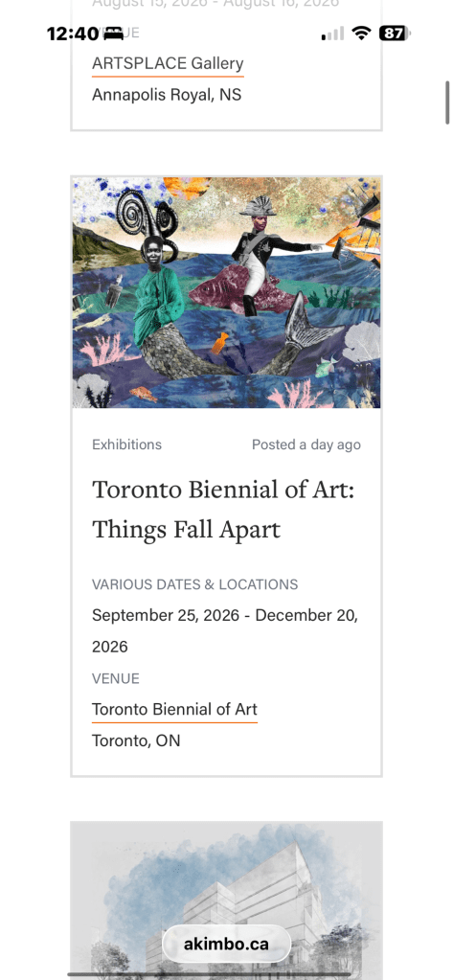Screen dimensions: 453x980
Task: Open the mermaid collage artwork image
Action: 226,292
